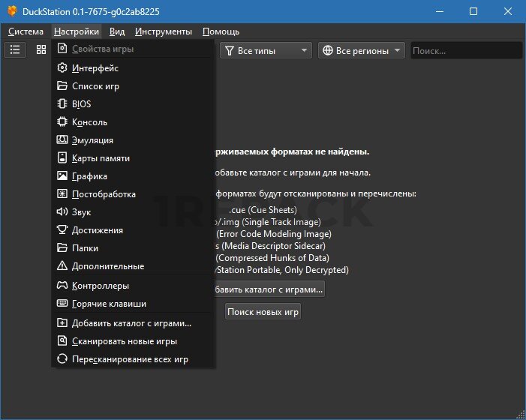Switch to game list view in toolbar
Screen dimensions: 526x420
[15, 50]
